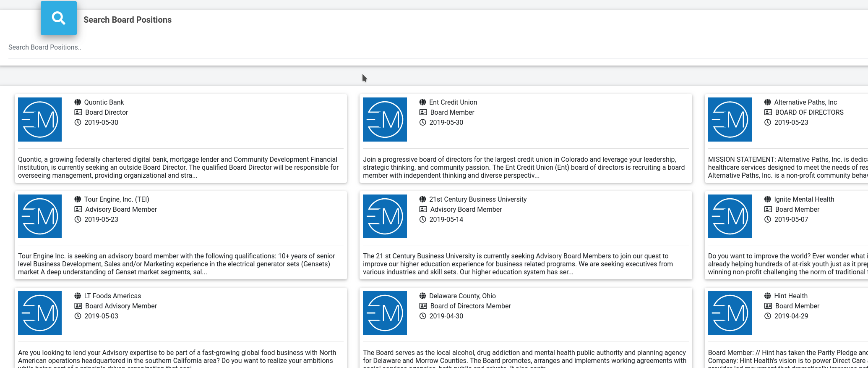Image resolution: width=868 pixels, height=368 pixels.
Task: Open Ent Credit Union description paragraph
Action: [524, 167]
